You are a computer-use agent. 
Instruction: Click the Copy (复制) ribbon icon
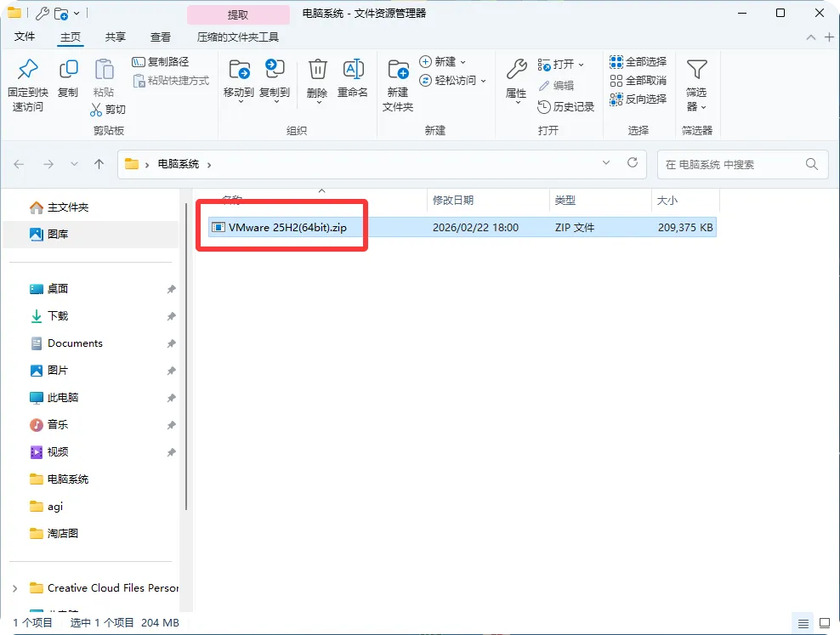(68, 69)
